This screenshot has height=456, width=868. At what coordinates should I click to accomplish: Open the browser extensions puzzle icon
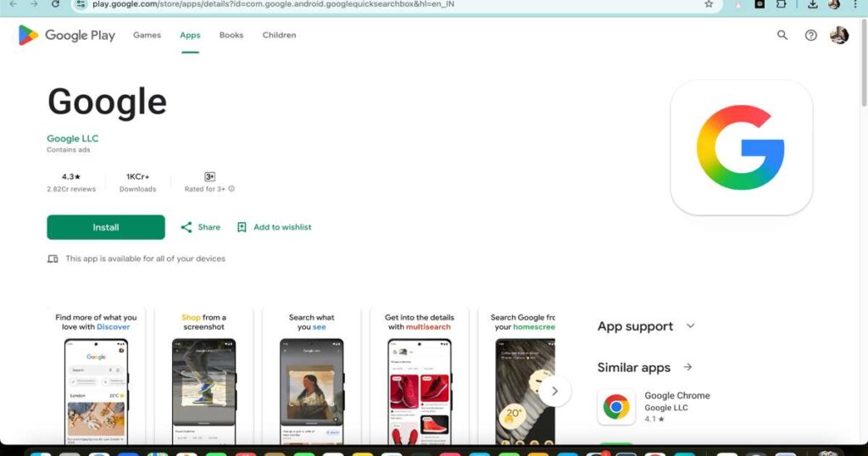click(x=781, y=4)
